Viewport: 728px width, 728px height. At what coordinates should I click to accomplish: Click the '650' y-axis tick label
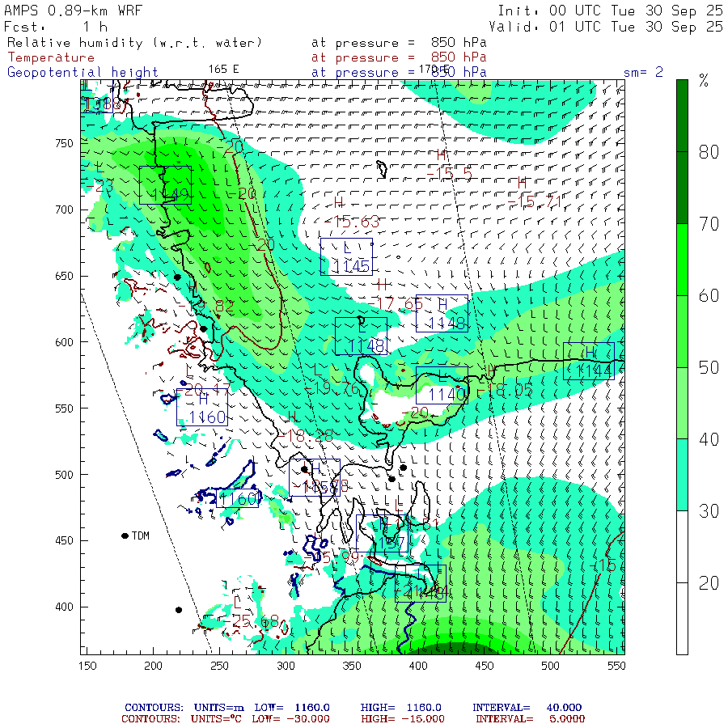tap(65, 276)
